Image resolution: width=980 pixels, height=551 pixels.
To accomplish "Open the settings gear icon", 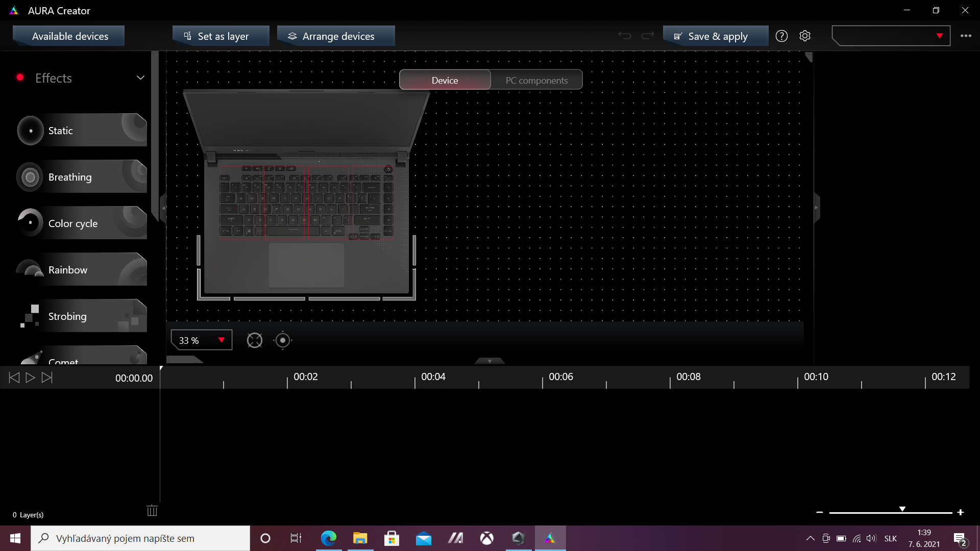I will click(805, 36).
